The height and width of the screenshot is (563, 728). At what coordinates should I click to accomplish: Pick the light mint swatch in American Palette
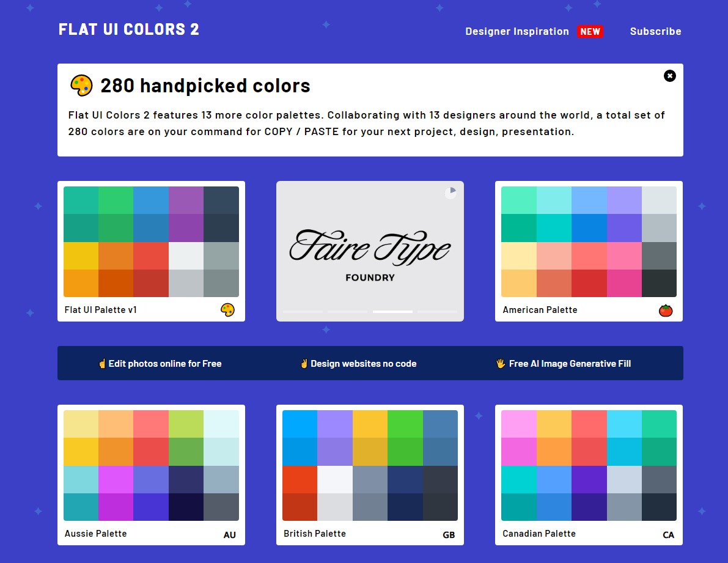tap(518, 200)
